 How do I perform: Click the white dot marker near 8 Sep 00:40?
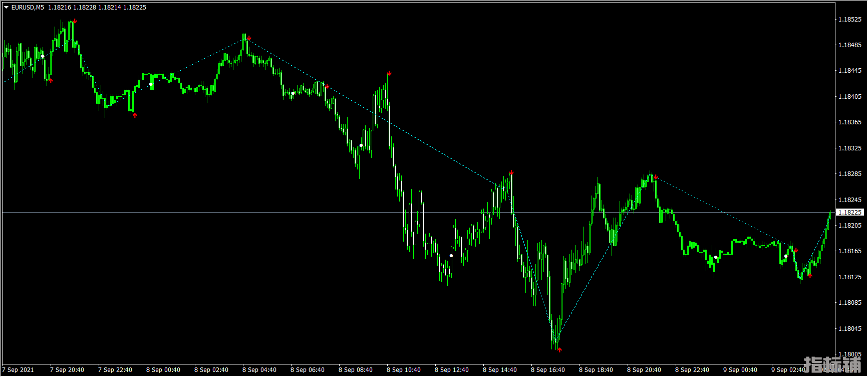pos(151,84)
